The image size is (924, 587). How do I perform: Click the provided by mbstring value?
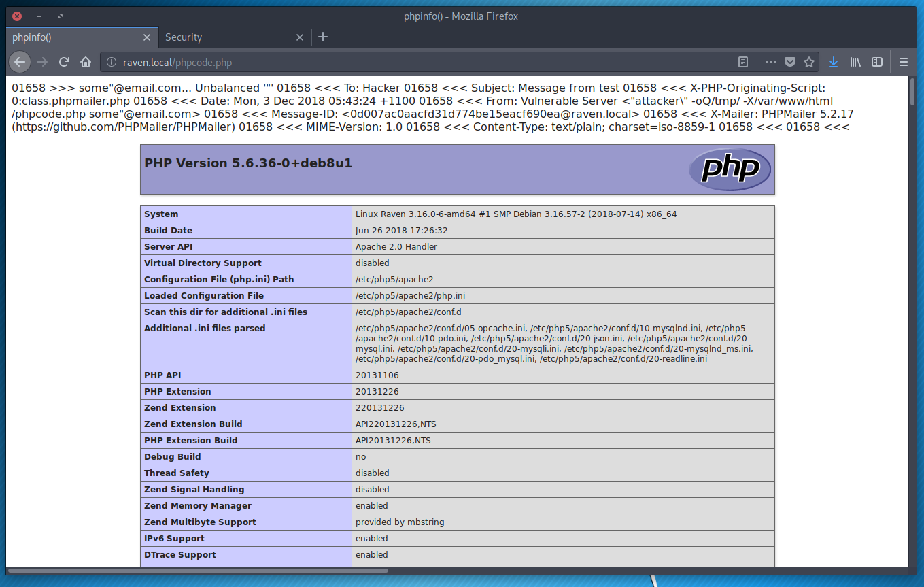click(400, 522)
